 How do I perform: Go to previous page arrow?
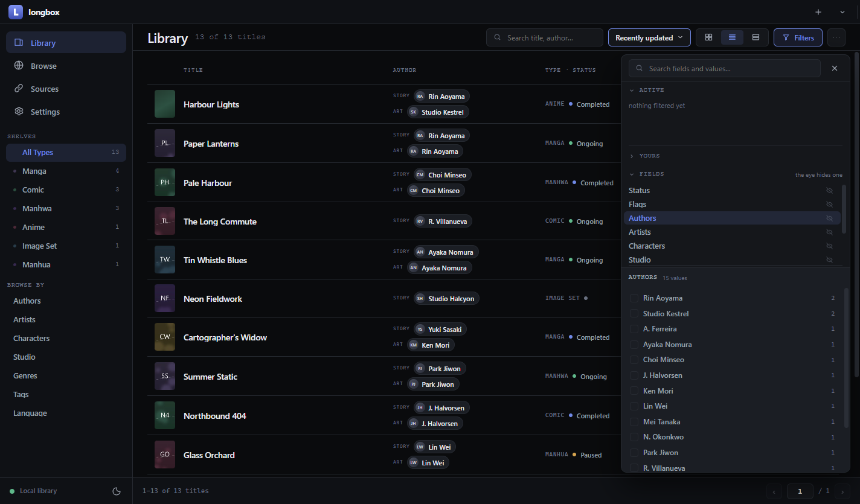[774, 491]
